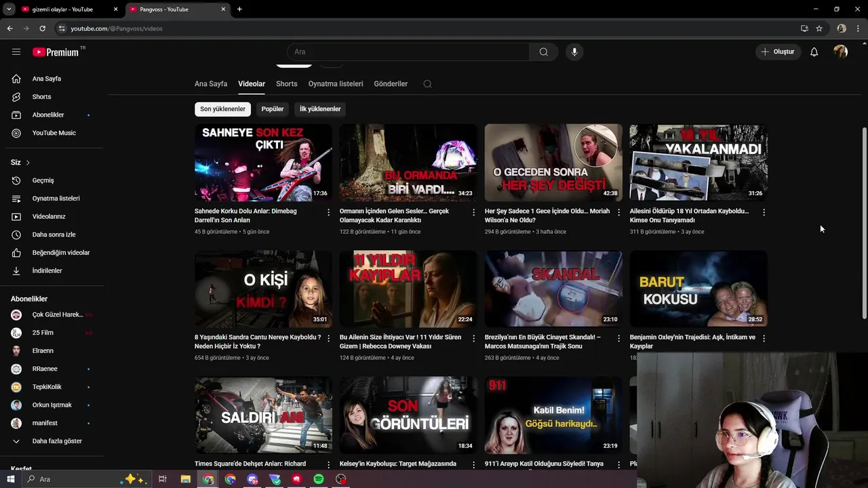This screenshot has height=488, width=868.
Task: Open options for Benjamin Oxley video
Action: coord(764,338)
